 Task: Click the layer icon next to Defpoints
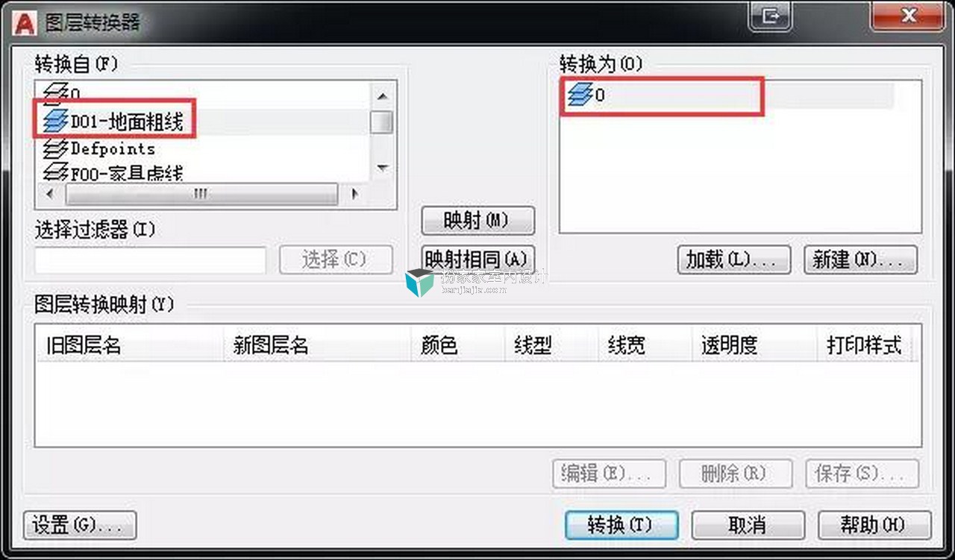point(56,148)
